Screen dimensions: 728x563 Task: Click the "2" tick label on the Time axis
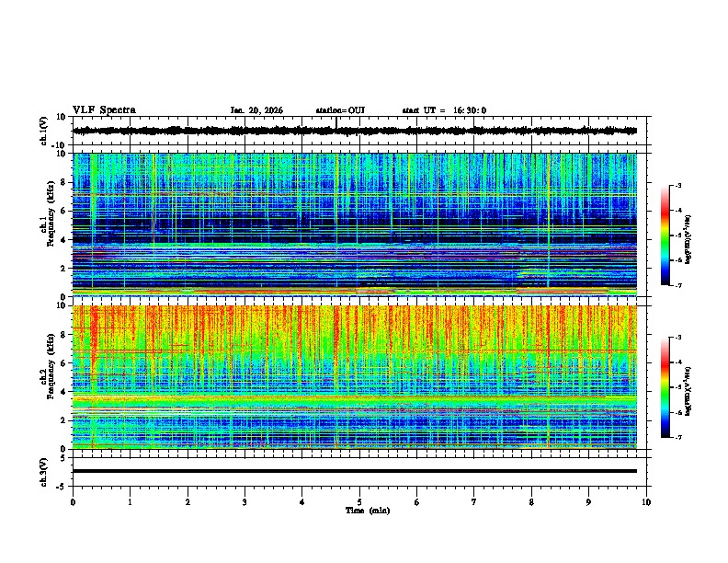tap(188, 502)
